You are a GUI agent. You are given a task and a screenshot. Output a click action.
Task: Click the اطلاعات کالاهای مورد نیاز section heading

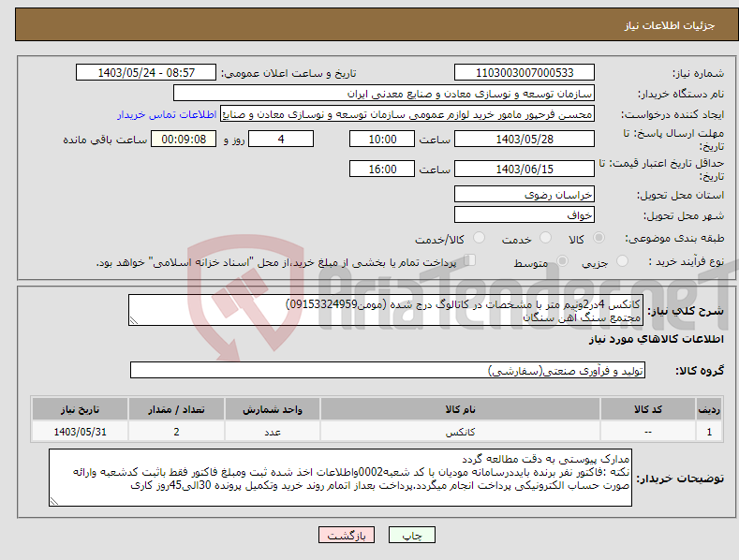(656, 339)
